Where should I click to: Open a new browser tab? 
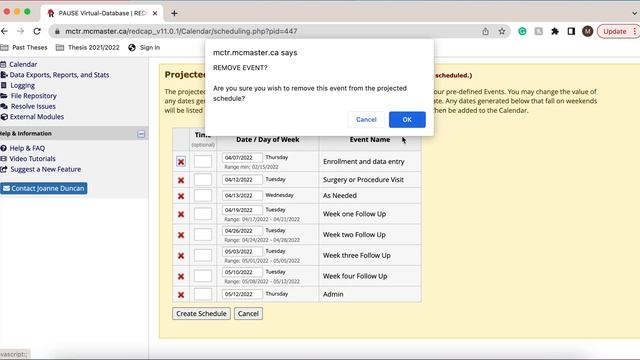[x=174, y=13]
